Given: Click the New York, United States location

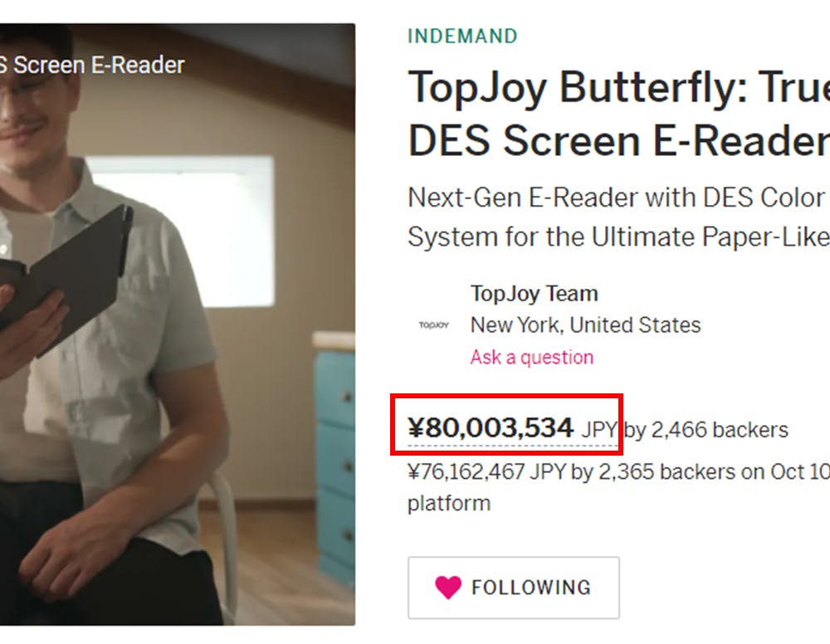Looking at the screenshot, I should pyautogui.click(x=585, y=324).
